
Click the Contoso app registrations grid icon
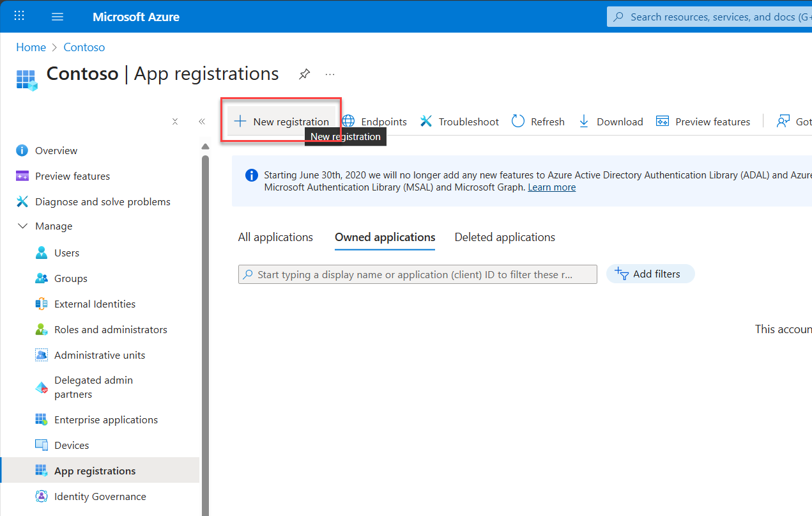[x=27, y=79]
